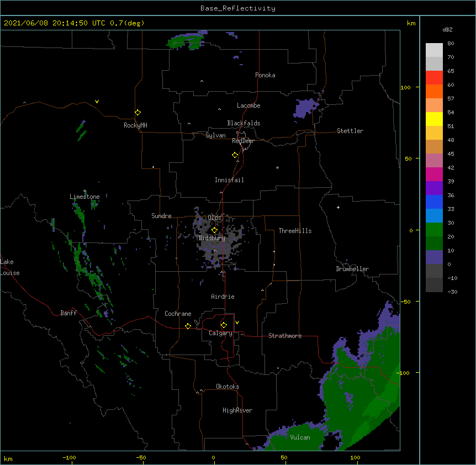The height and width of the screenshot is (465, 476).
Task: Pick the bright green 20-30 dBZ swatch
Action: click(434, 230)
